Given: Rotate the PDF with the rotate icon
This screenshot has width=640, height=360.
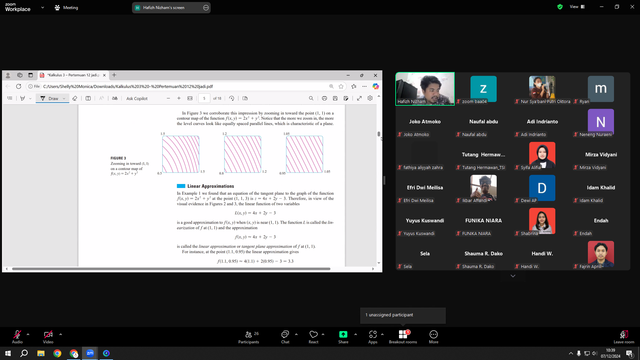Looking at the screenshot, I should (231, 98).
